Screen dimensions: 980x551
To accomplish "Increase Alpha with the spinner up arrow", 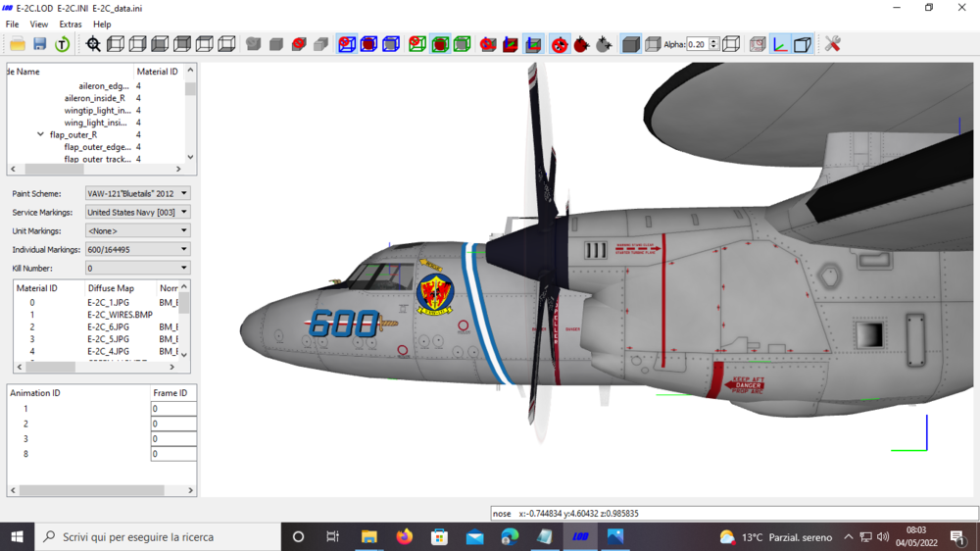I will coord(713,40).
